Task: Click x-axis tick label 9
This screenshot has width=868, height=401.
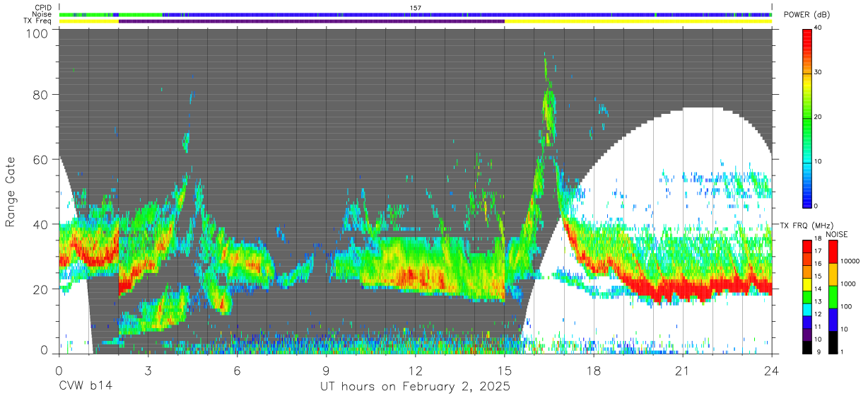Action: point(326,370)
